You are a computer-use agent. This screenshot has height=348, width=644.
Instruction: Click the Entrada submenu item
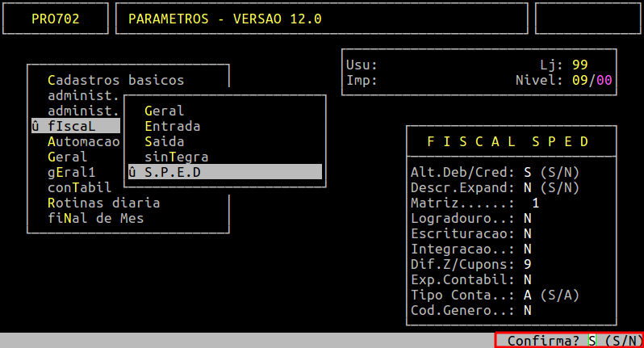(x=172, y=126)
